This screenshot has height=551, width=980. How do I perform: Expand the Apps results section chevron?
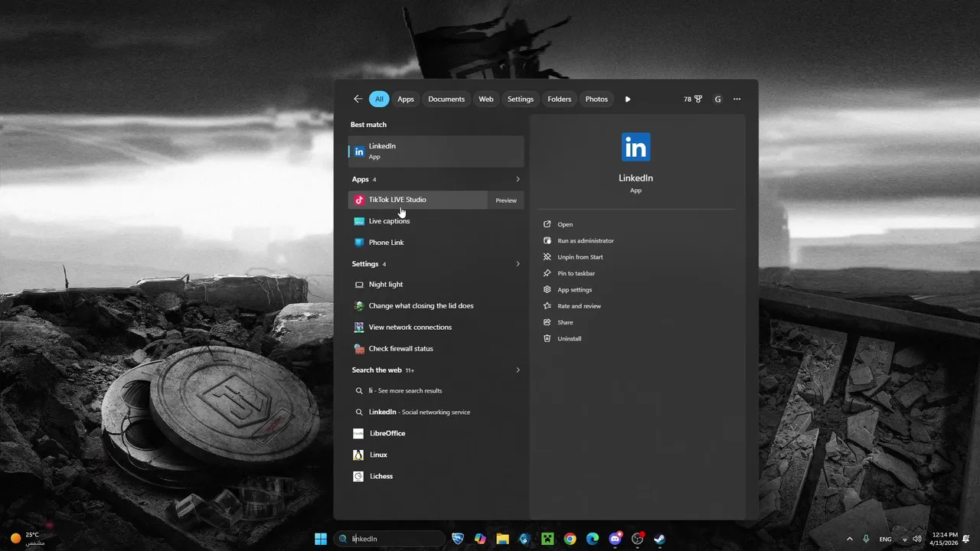point(518,179)
